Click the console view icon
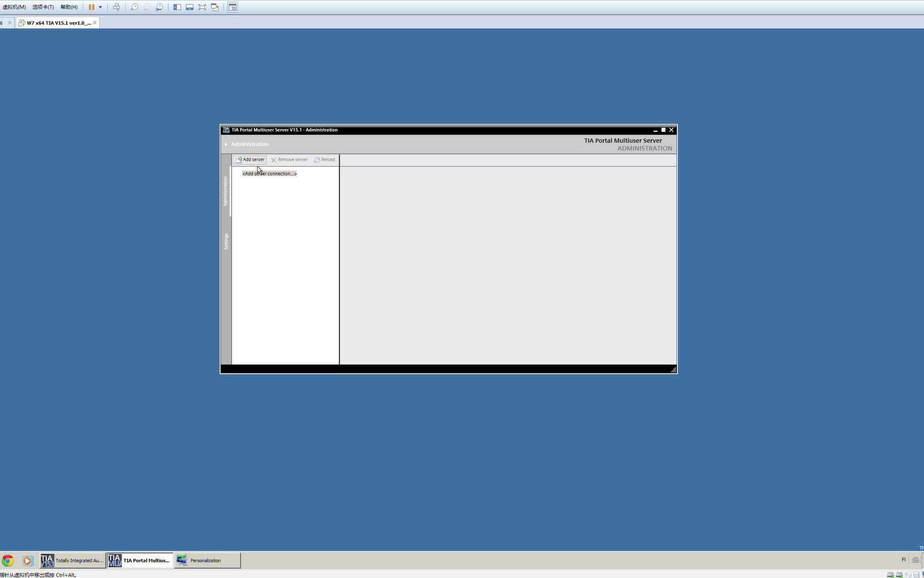Image resolution: width=924 pixels, height=578 pixels. coord(233,7)
